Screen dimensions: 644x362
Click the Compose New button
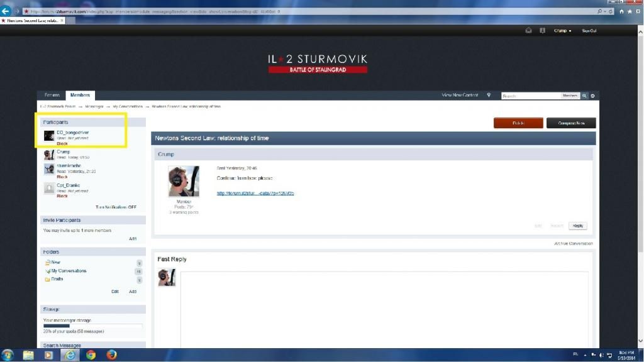tap(571, 123)
